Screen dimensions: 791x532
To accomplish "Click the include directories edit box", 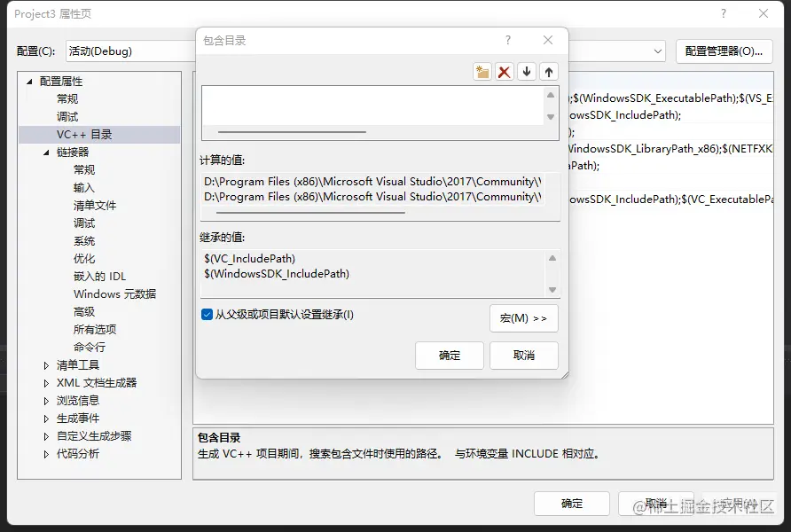I will [372, 106].
